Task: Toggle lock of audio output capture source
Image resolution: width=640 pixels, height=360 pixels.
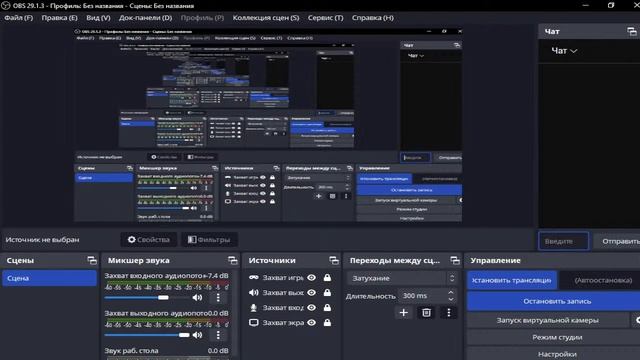Action: [x=327, y=293]
